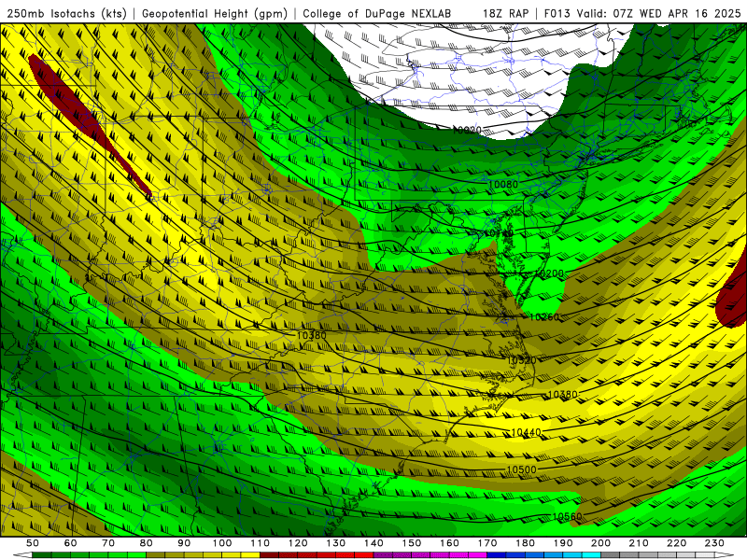This screenshot has width=747, height=560.
Task: Click the 60 value on the color bar
Action: [x=71, y=543]
